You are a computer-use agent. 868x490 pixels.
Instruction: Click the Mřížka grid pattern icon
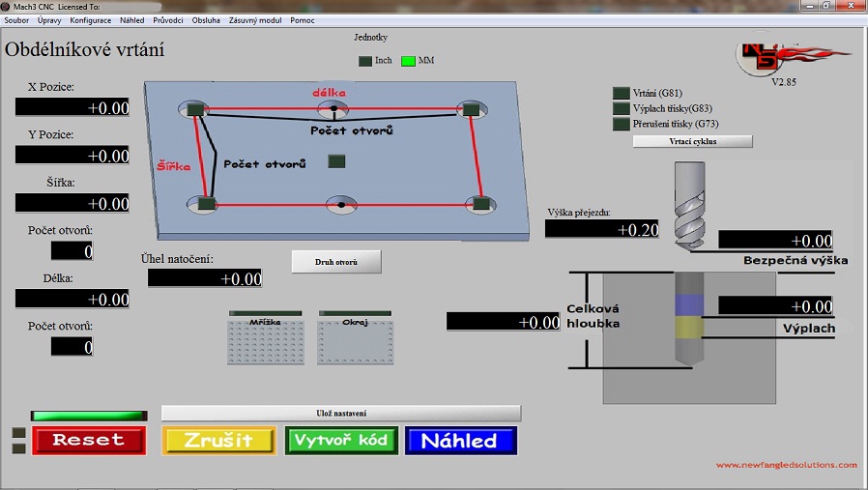click(x=265, y=339)
